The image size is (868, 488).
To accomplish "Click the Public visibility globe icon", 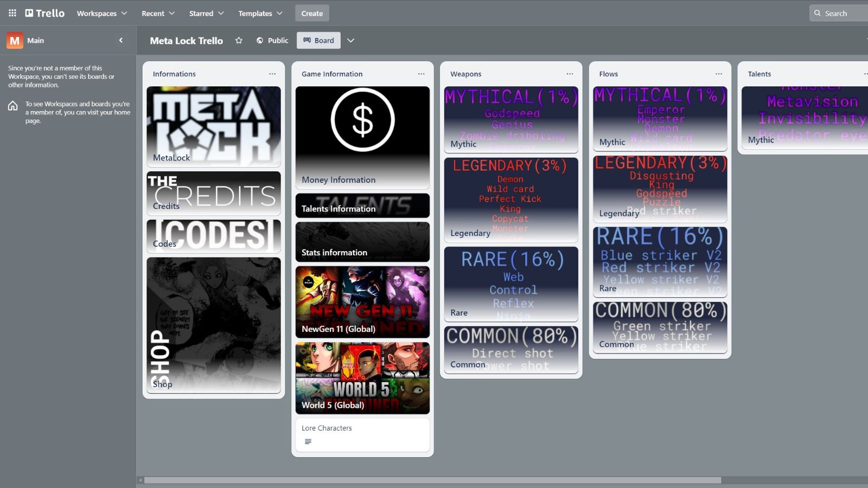I will [x=259, y=40].
